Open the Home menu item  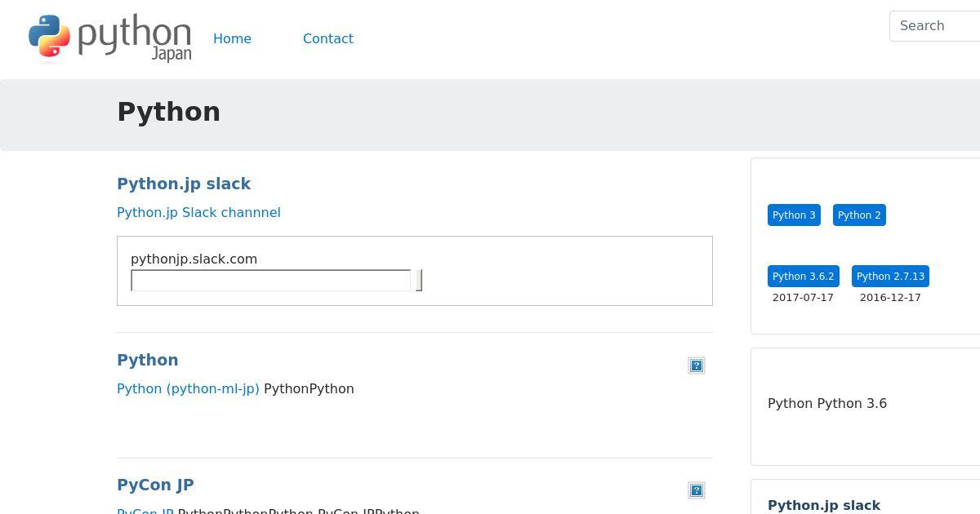pos(232,38)
